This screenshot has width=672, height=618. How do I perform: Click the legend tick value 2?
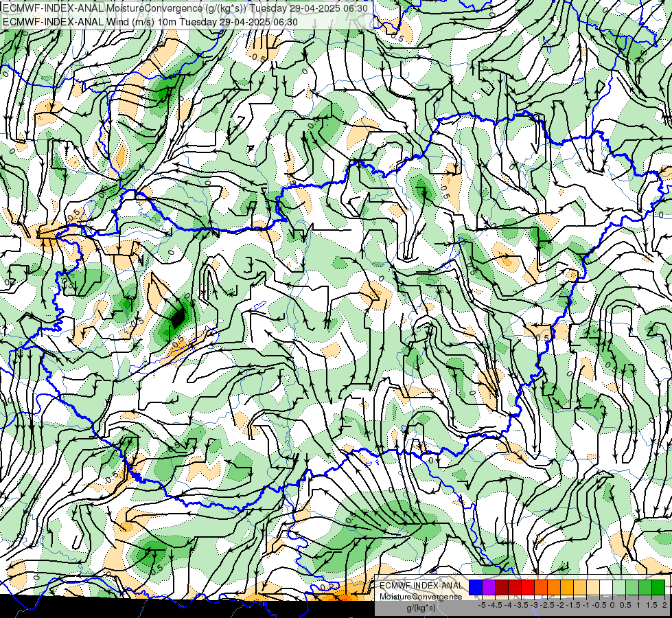664,605
